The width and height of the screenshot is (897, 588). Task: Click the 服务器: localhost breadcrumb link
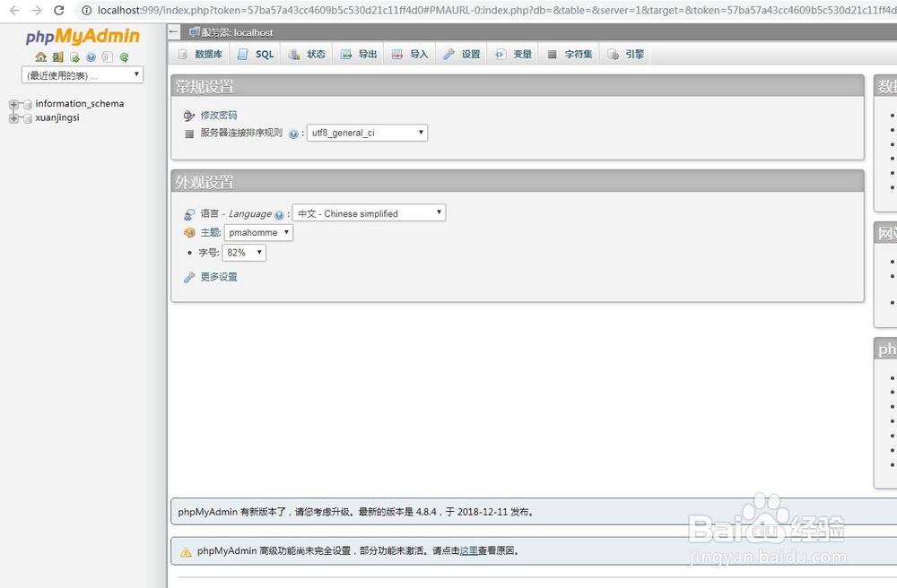(x=237, y=32)
